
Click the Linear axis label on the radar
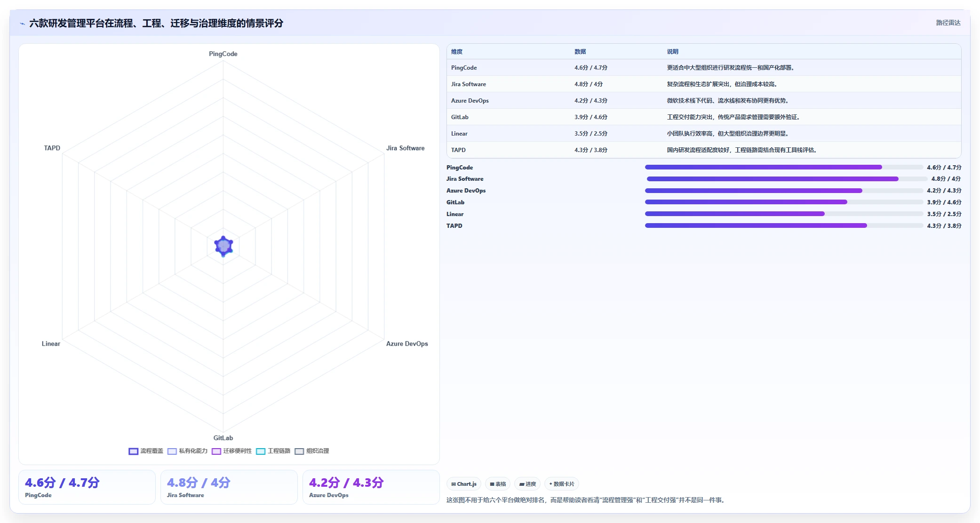[x=51, y=344]
